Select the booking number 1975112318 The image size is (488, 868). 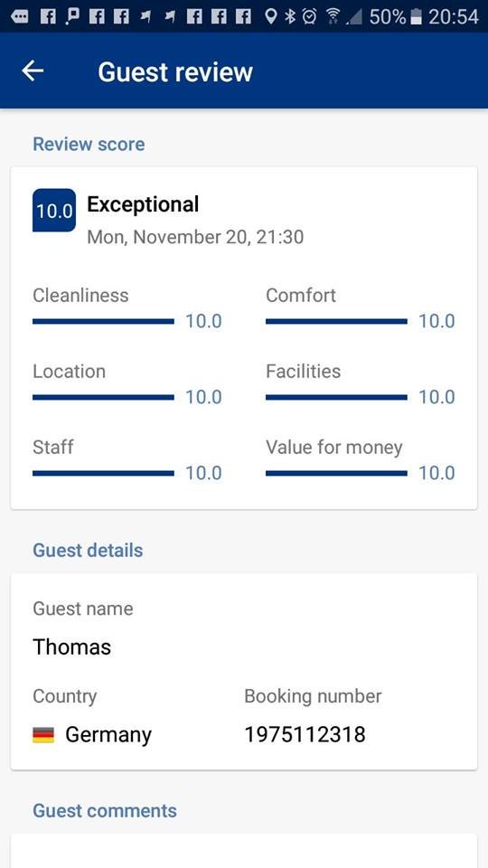point(305,734)
